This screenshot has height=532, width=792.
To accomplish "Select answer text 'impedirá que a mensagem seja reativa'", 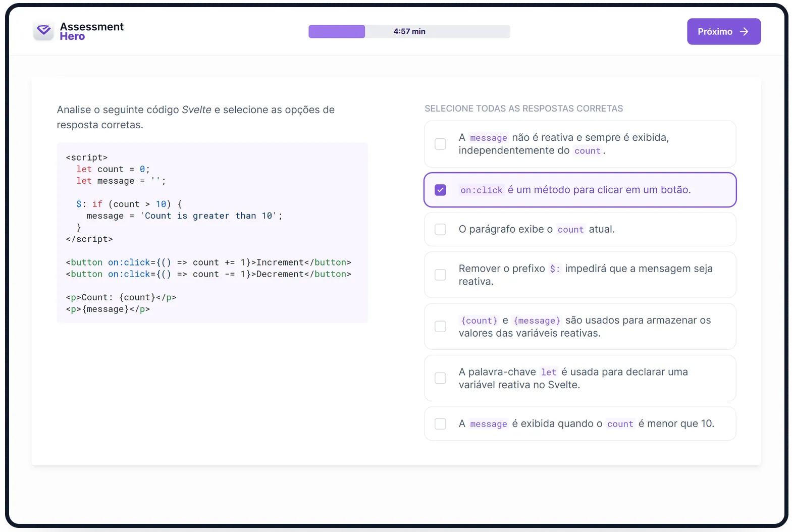I will [x=586, y=275].
